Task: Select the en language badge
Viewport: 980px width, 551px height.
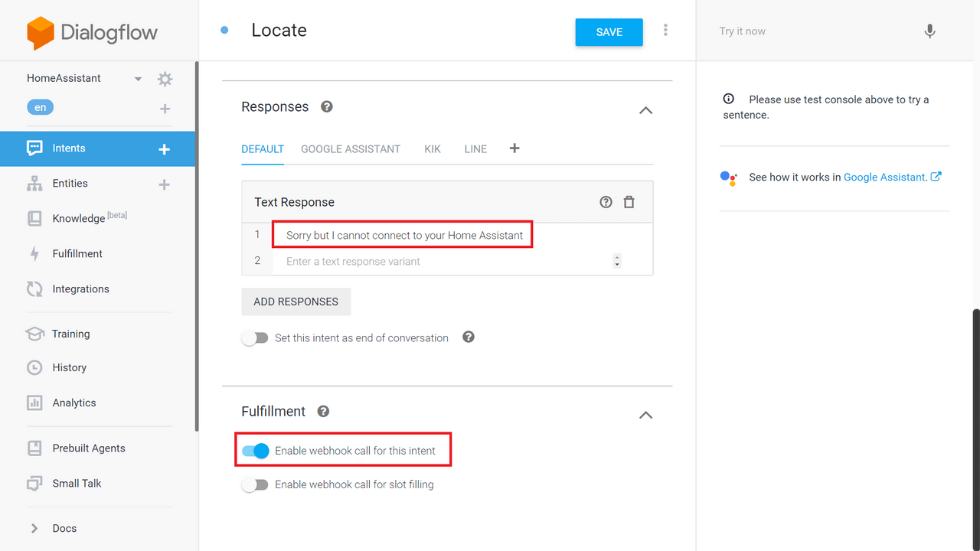Action: pos(40,107)
